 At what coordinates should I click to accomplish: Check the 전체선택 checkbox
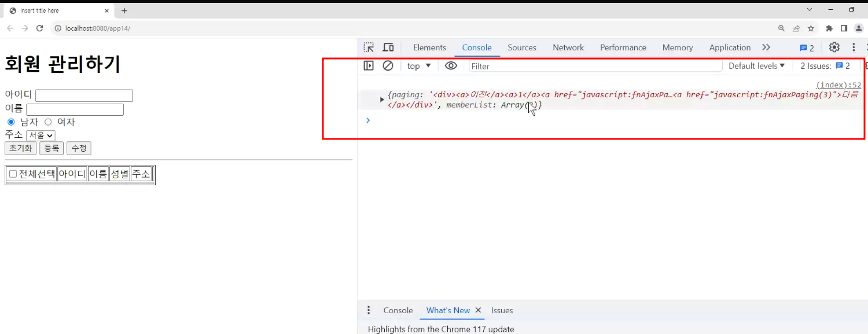pos(13,174)
